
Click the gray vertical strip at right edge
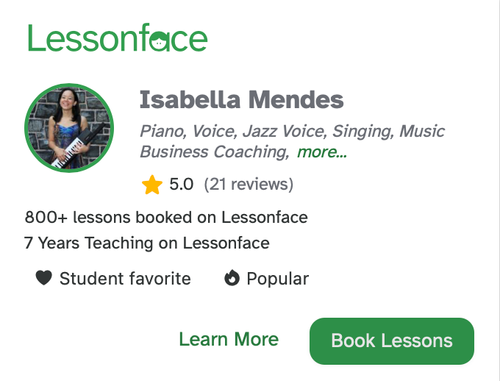pyautogui.click(x=497, y=190)
